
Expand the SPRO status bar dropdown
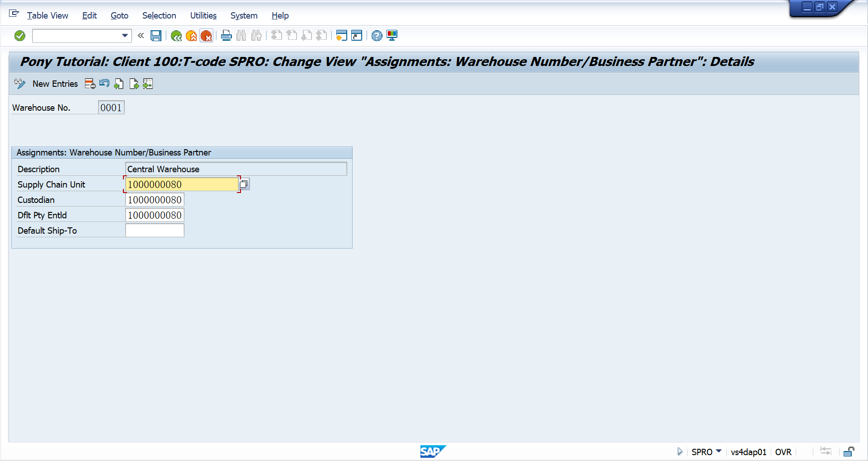720,452
